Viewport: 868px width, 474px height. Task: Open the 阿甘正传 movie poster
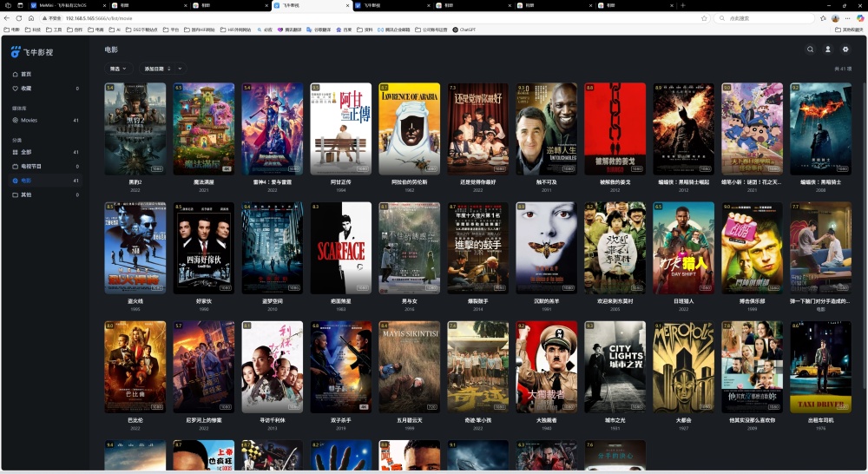341,128
